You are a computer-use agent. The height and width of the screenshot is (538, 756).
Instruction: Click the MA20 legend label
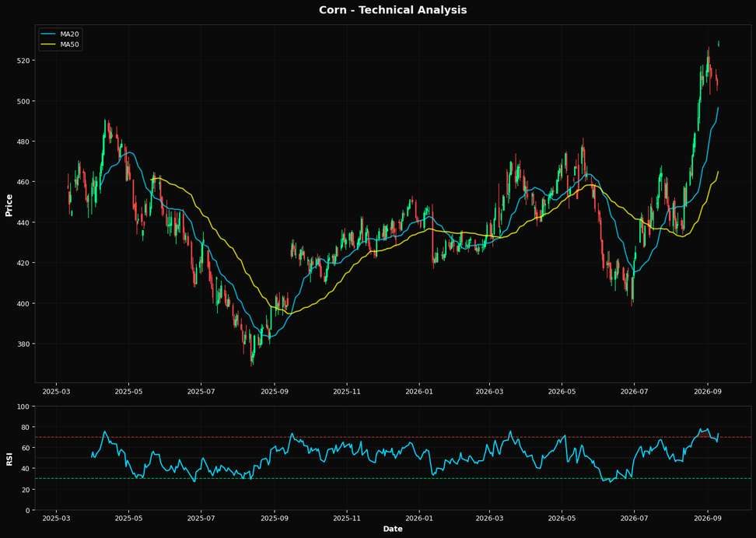(68, 34)
